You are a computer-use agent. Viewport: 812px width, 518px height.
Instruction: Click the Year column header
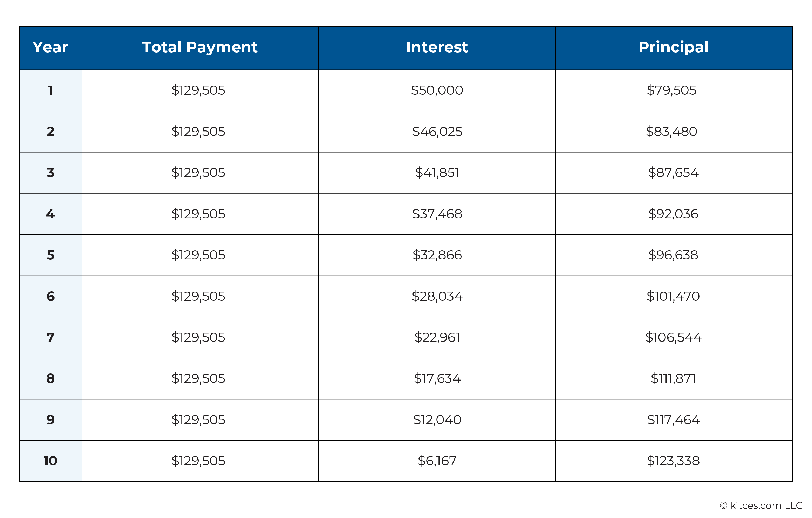click(50, 48)
